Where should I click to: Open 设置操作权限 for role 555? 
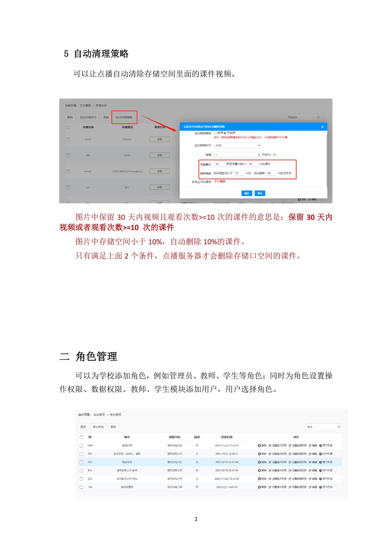(x=277, y=462)
